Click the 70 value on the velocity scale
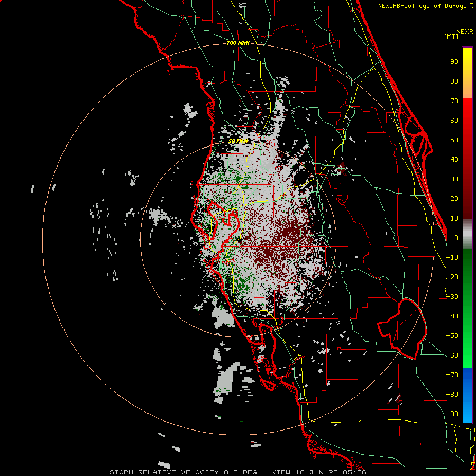 (x=454, y=101)
